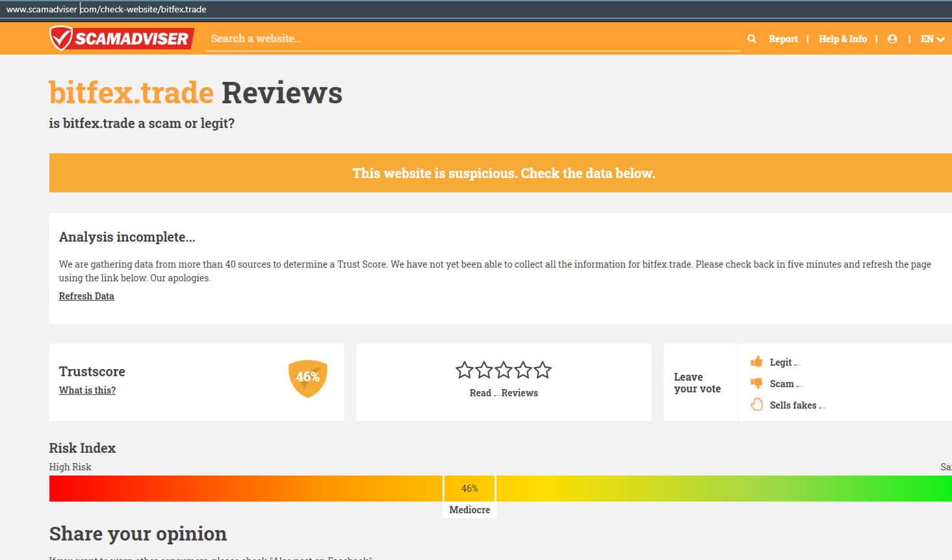
Task: Click the second review star
Action: tap(484, 370)
